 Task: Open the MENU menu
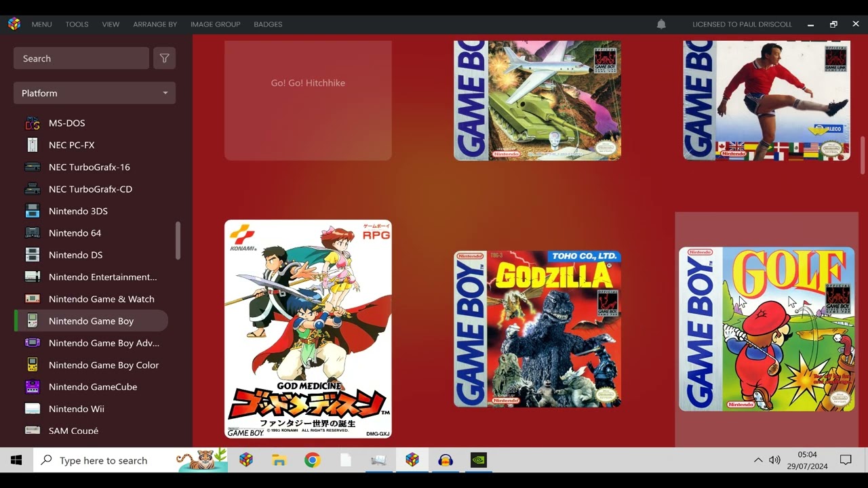pyautogui.click(x=41, y=24)
